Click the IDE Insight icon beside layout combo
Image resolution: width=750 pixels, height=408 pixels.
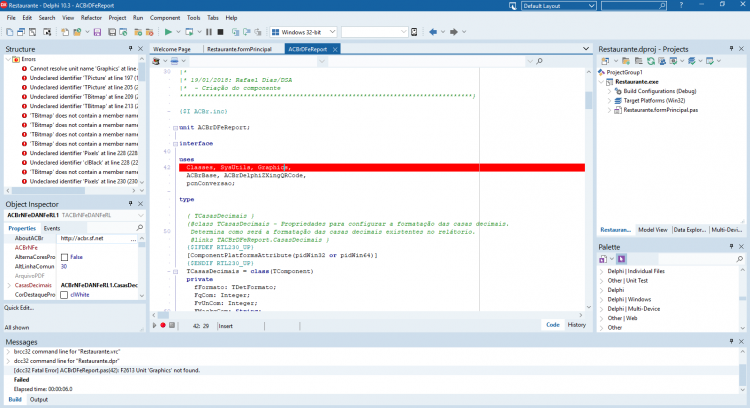(512, 6)
